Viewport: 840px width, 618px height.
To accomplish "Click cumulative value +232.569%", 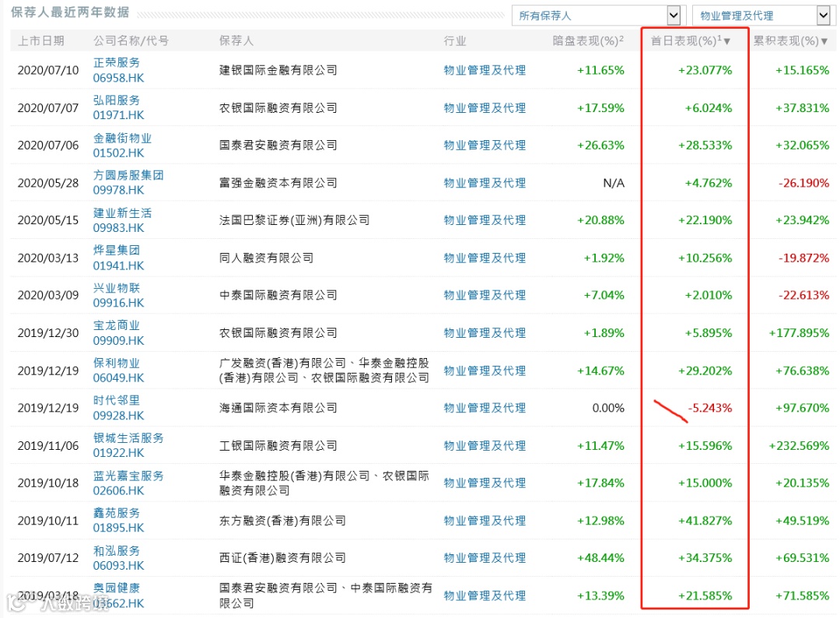I will (799, 445).
